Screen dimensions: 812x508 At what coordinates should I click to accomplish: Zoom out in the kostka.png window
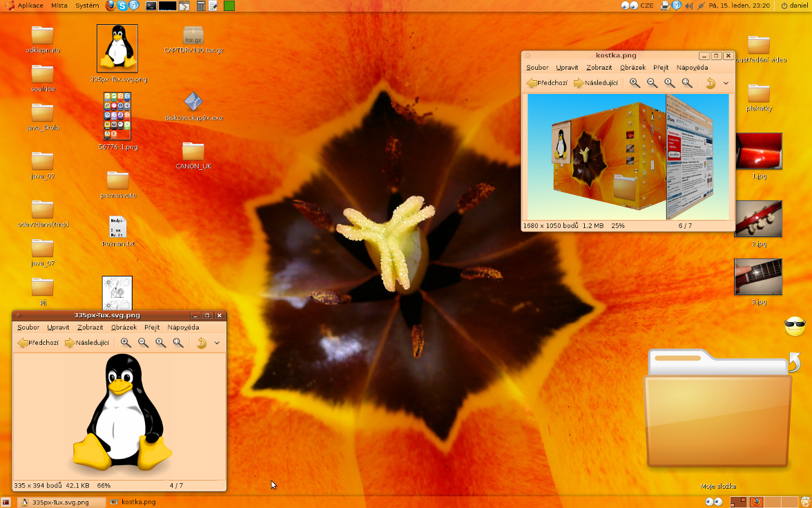pos(652,83)
